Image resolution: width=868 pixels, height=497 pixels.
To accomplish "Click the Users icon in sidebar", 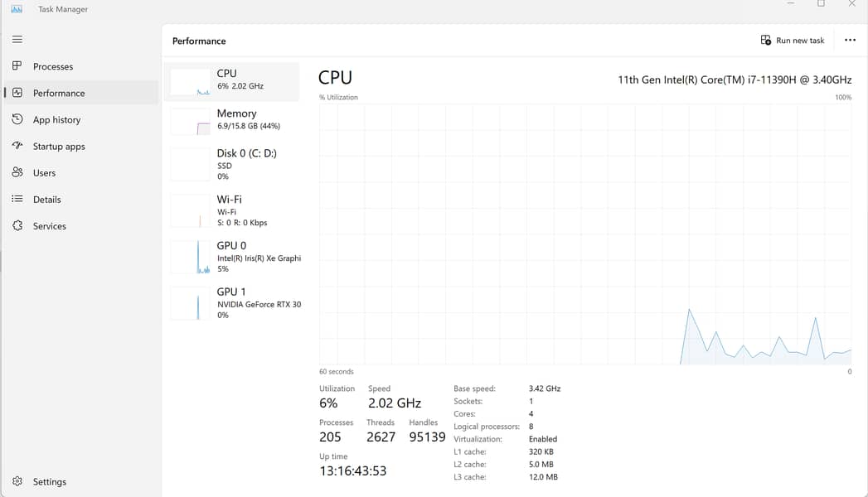I will [x=17, y=172].
